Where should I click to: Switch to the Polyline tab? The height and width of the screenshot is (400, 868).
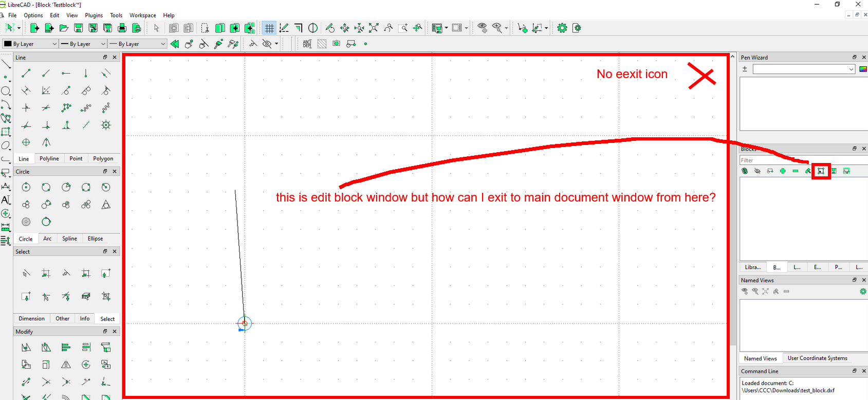point(49,158)
